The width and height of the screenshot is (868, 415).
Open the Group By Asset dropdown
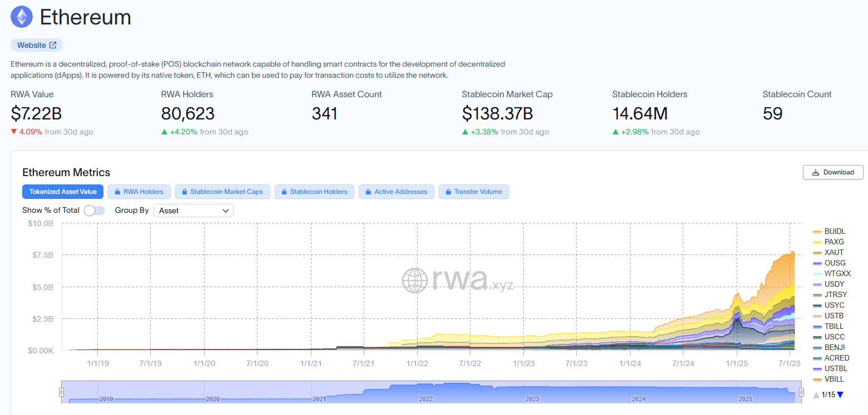pos(193,211)
